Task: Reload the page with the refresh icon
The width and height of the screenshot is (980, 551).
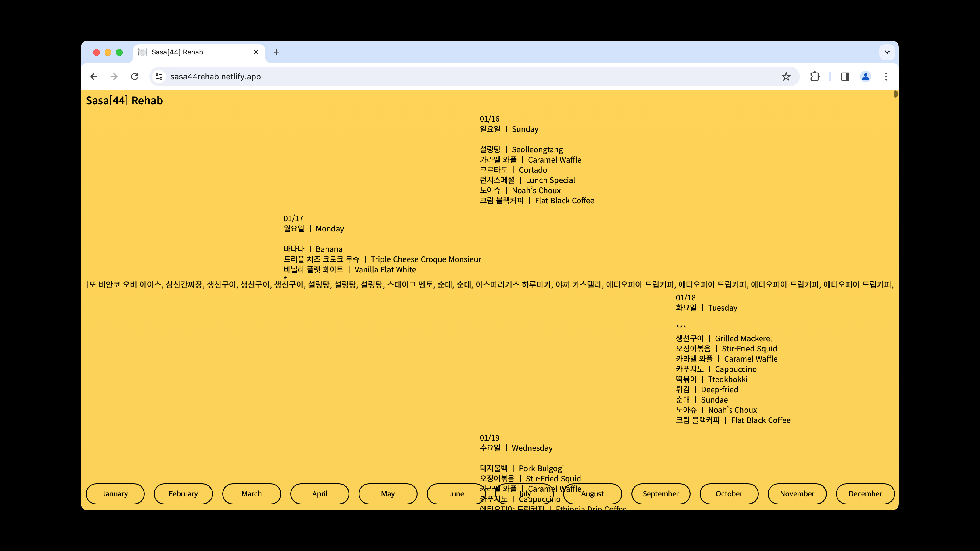Action: (135, 76)
